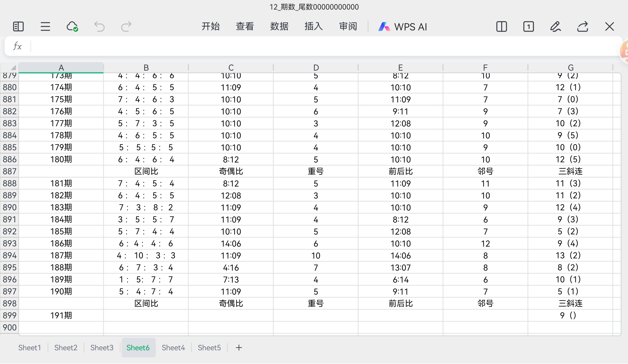Click cell containing 187期

[61, 256]
